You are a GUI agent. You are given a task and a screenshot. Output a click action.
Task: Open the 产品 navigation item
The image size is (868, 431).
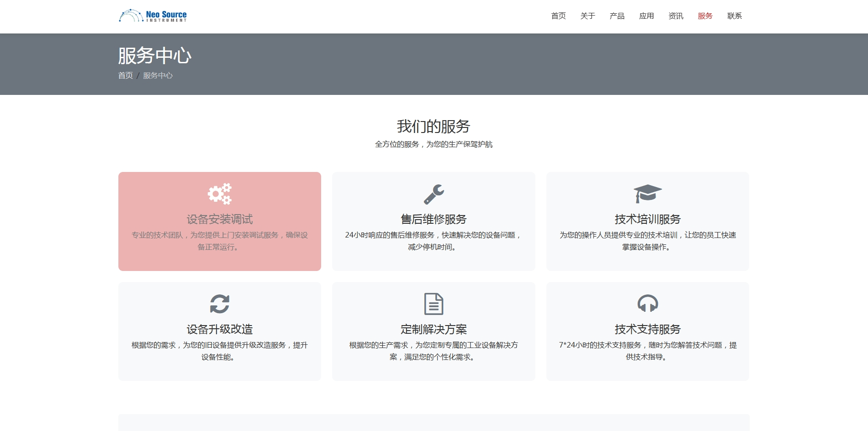coord(617,16)
